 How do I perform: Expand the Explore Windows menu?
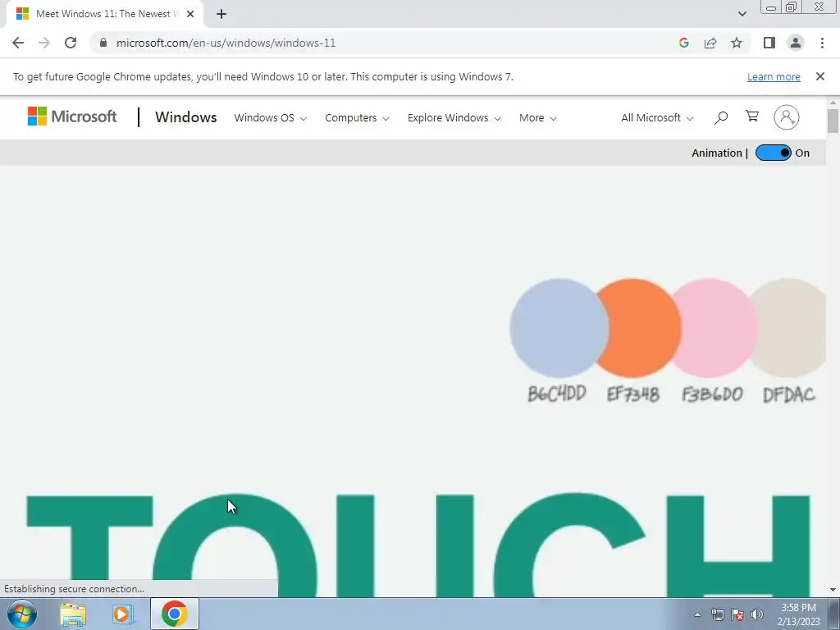[x=454, y=118]
